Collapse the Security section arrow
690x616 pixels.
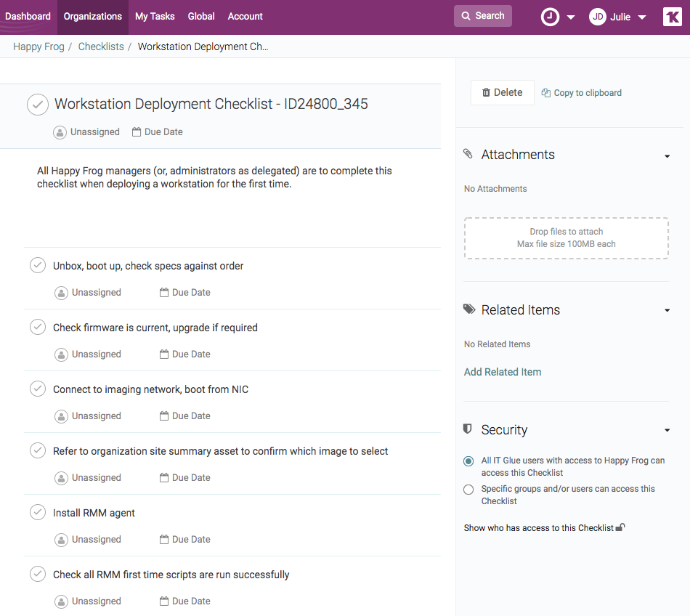click(667, 431)
